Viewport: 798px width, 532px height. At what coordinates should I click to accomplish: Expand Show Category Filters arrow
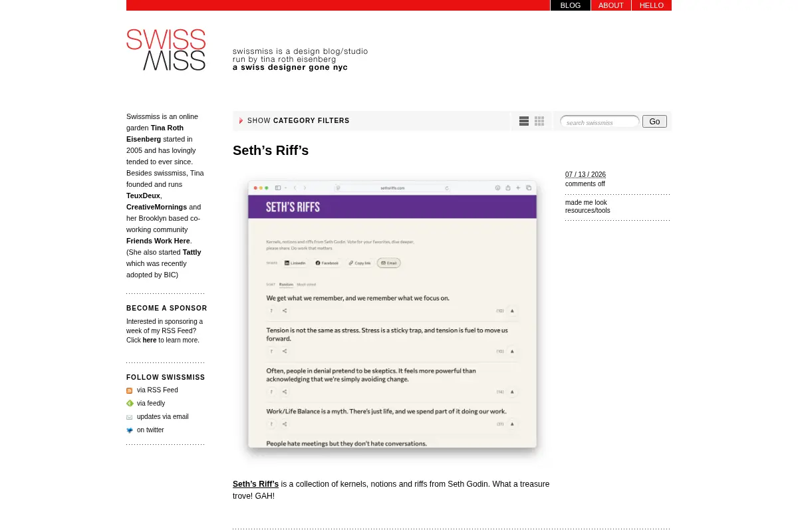pos(241,121)
